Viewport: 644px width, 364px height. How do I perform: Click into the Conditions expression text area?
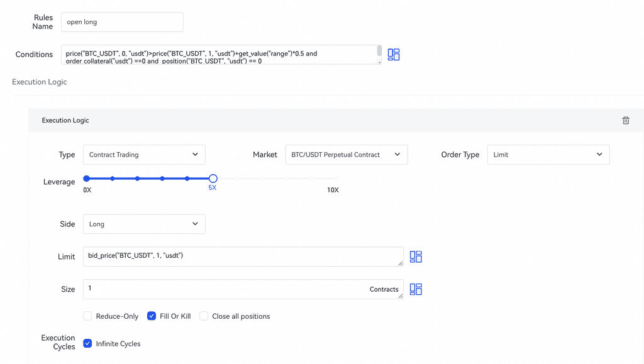tap(220, 55)
